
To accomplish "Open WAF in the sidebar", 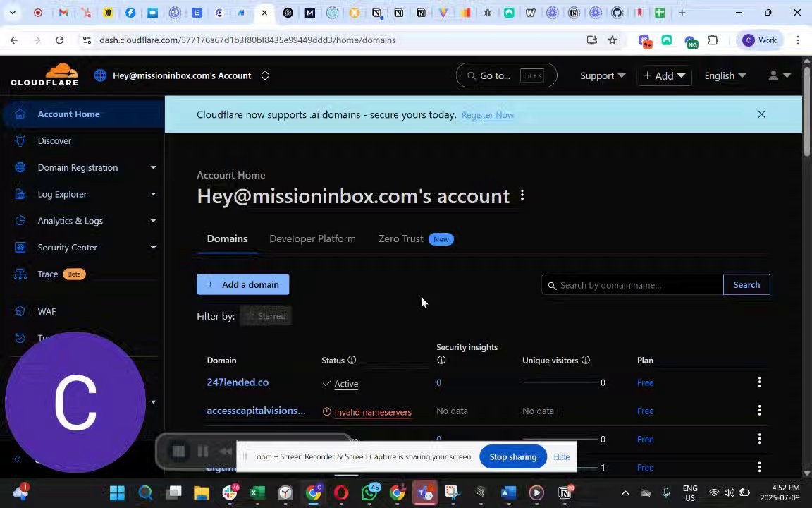I will 47,312.
